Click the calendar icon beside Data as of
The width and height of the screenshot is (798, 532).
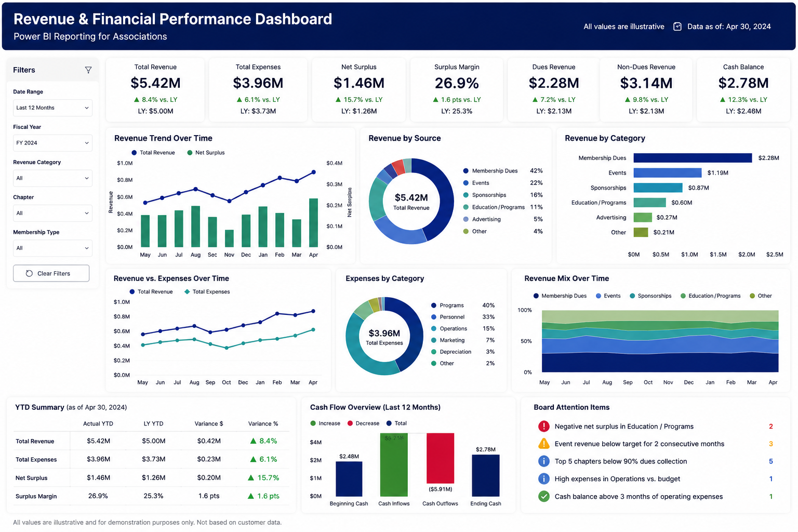point(677,26)
